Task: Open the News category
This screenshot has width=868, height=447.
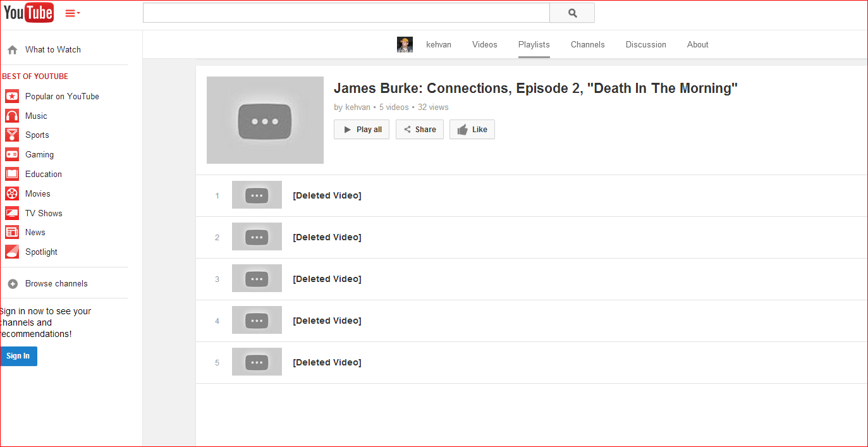Action: (x=35, y=232)
